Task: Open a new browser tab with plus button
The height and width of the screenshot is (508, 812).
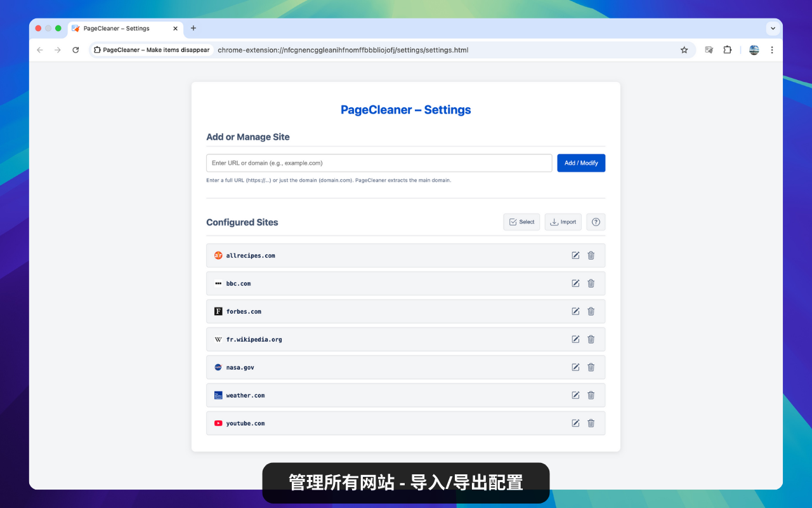Action: tap(193, 28)
